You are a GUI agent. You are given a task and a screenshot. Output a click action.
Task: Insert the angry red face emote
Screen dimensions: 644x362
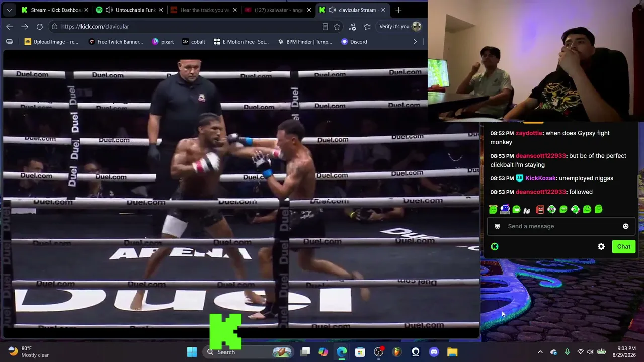(x=540, y=210)
